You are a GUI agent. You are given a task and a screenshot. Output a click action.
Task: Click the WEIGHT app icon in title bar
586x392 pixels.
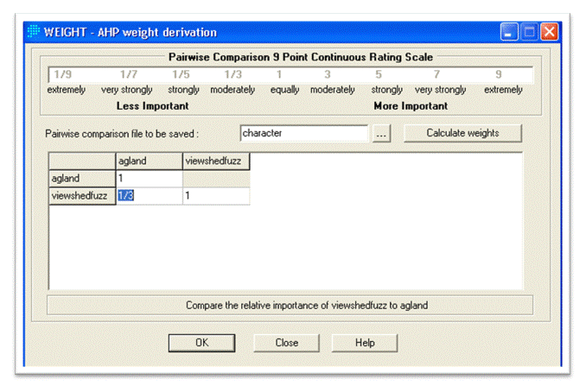click(35, 33)
